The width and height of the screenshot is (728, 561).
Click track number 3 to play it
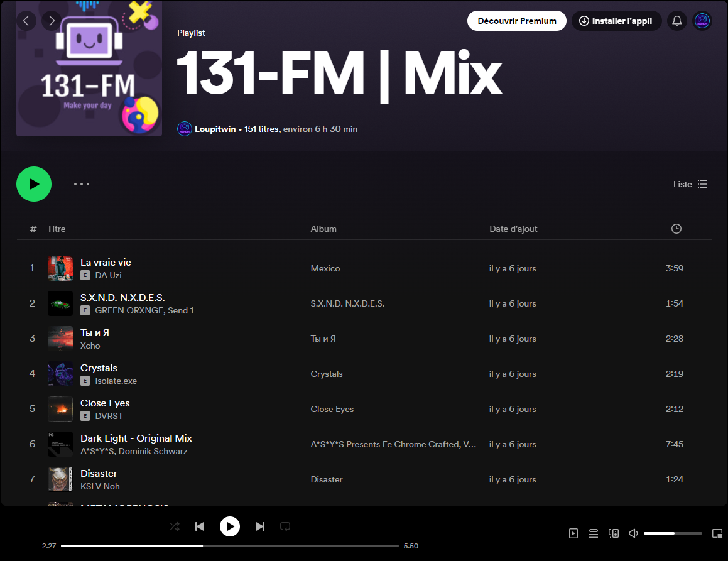(x=32, y=339)
